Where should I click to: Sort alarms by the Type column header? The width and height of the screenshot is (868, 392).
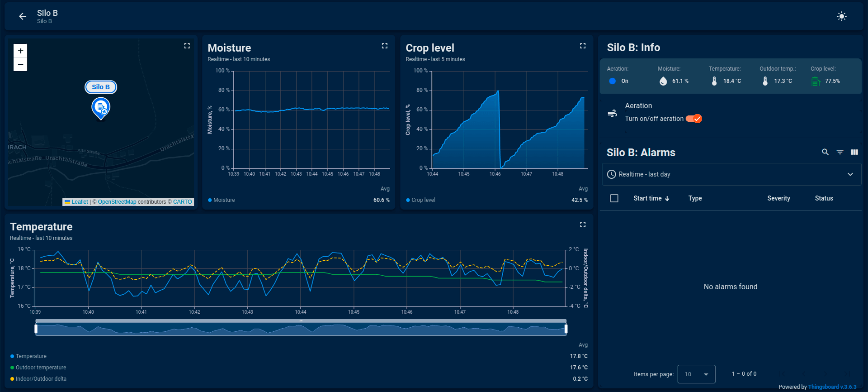pos(695,198)
